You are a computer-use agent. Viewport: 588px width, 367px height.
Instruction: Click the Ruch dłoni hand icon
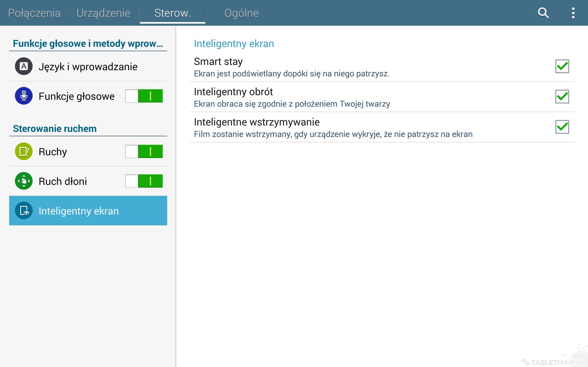[x=24, y=181]
